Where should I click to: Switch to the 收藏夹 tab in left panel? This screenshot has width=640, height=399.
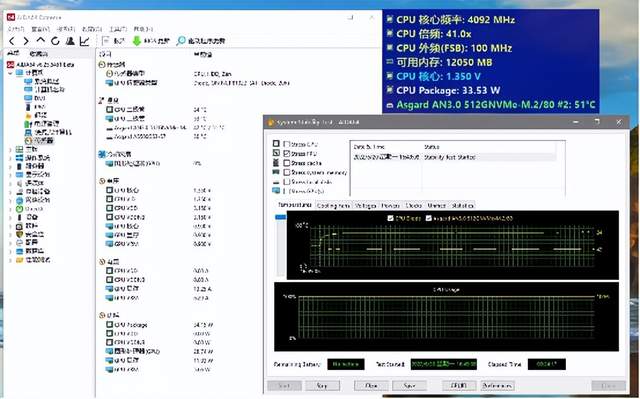[x=38, y=53]
